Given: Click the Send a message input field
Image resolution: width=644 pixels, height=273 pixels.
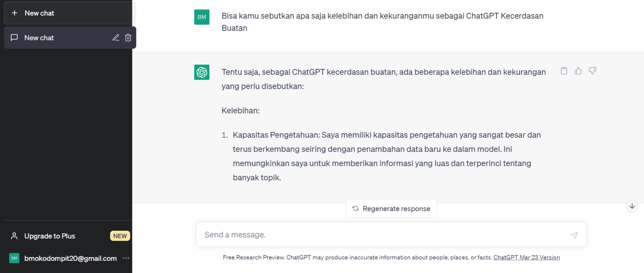Looking at the screenshot, I should [377, 234].
